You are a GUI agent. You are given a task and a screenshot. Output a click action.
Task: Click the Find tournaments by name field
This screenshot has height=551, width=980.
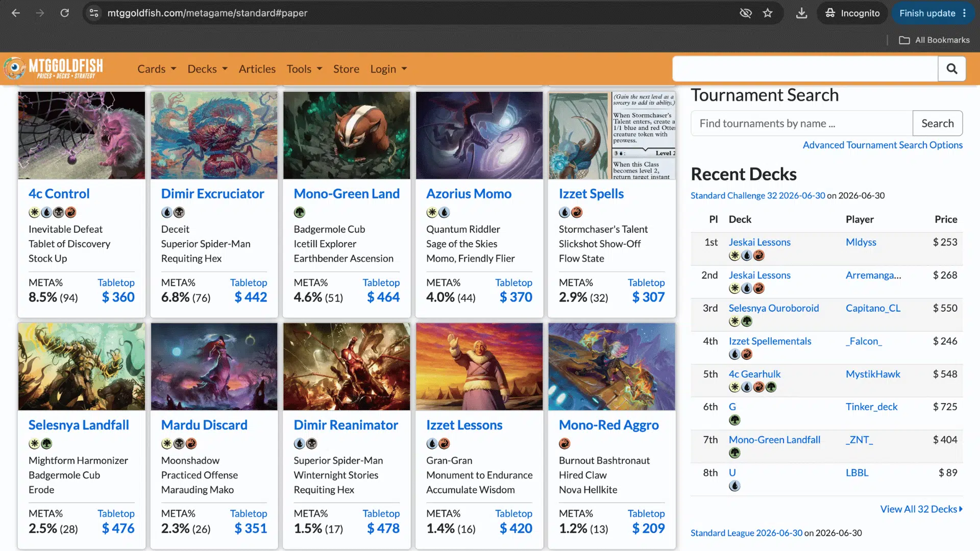[x=802, y=123]
